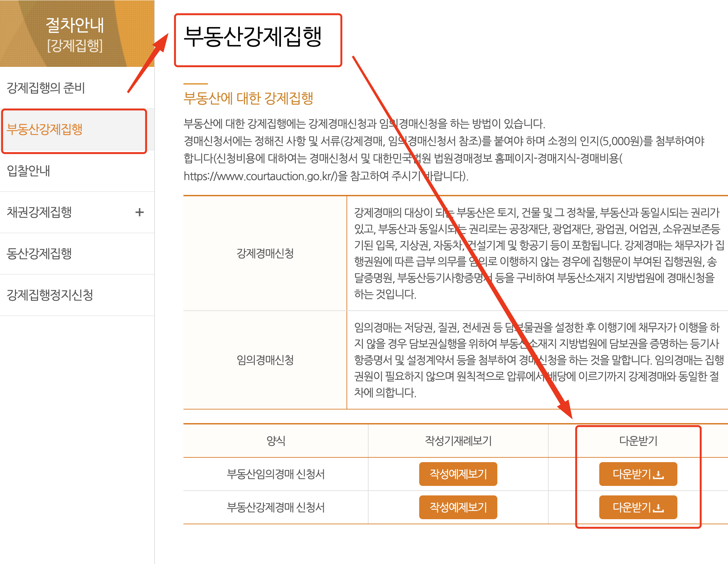
Task: Go to 입찰안내 sidebar item
Action: pos(29,171)
